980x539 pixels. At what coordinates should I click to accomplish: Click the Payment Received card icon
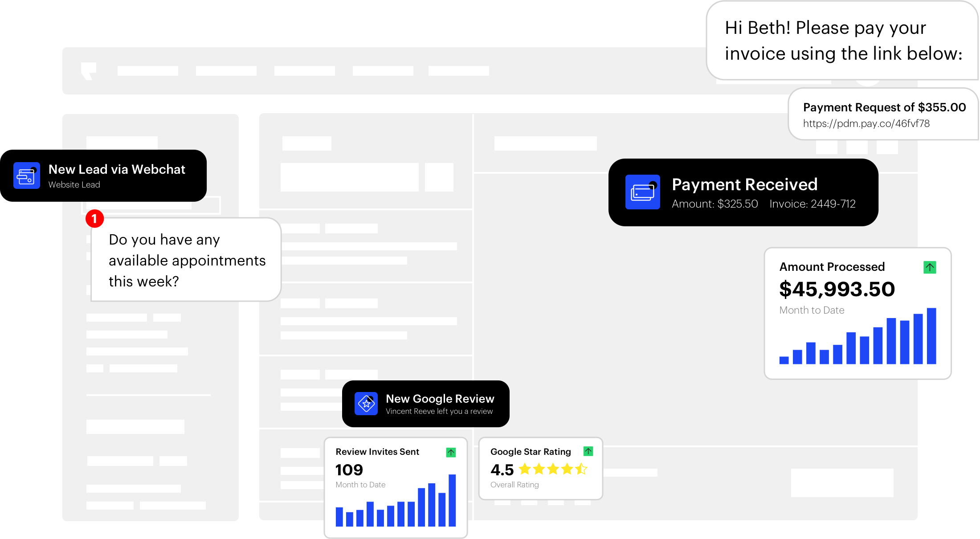point(642,192)
